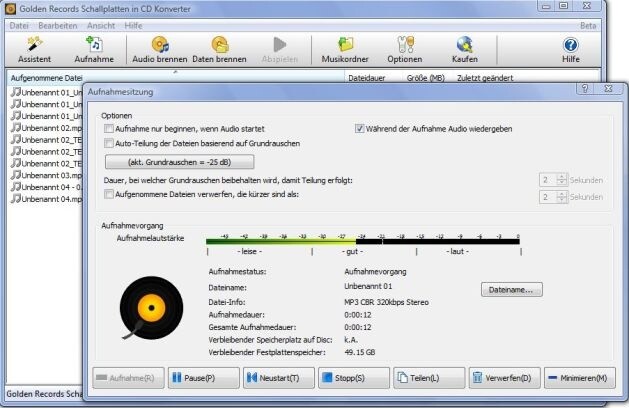Restart the recording with Neustart(T)
The height and width of the screenshot is (408, 629).
point(279,378)
